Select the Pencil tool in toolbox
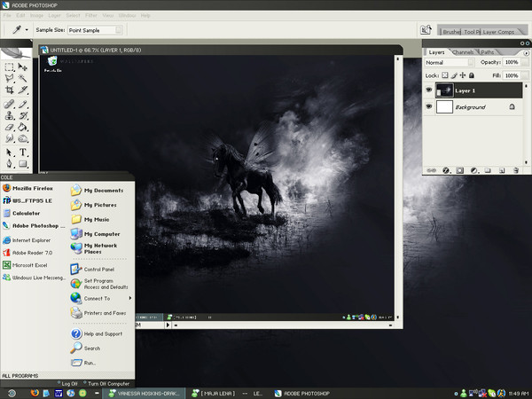The height and width of the screenshot is (399, 532). pyautogui.click(x=22, y=104)
